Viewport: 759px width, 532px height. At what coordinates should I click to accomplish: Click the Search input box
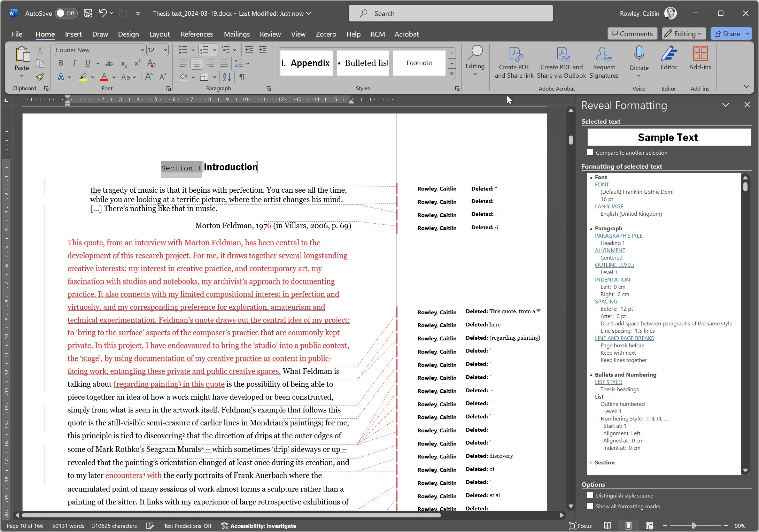451,14
